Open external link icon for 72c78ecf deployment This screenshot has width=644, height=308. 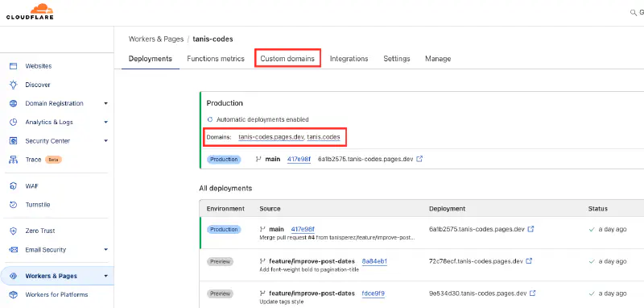coord(530,260)
